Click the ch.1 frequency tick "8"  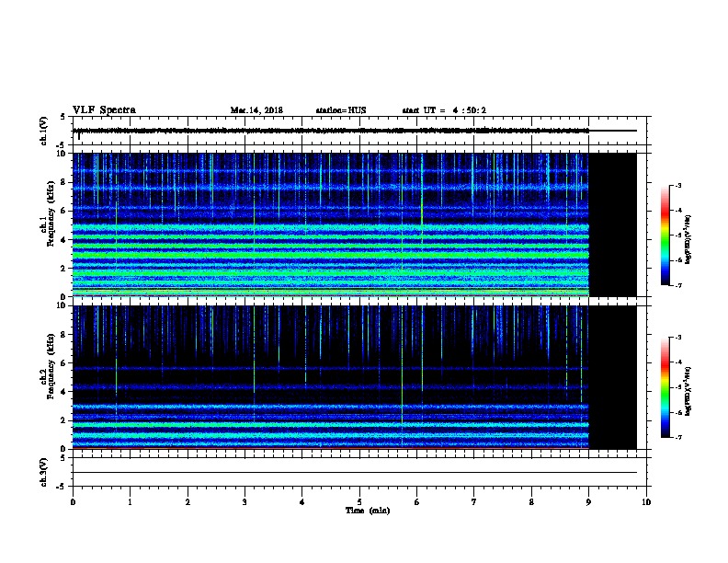click(63, 182)
